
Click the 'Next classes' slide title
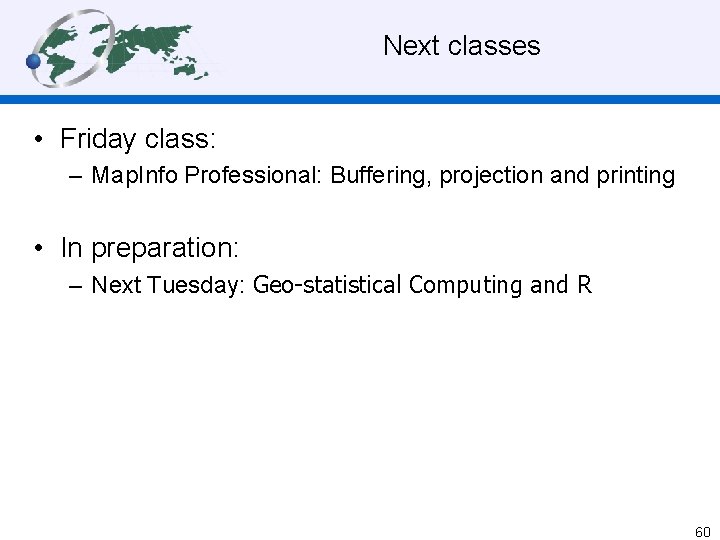coord(461,46)
